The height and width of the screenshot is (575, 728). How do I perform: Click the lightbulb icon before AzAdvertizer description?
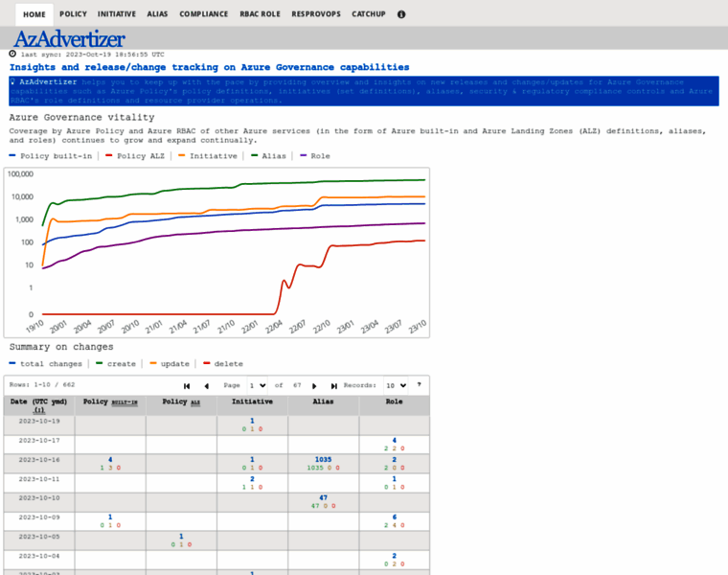click(13, 81)
